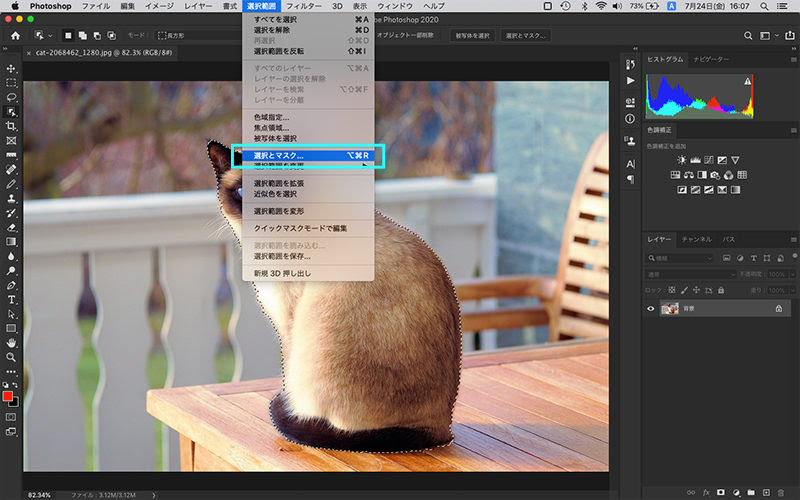Add a layer mask at Layers panel bottom
The width and height of the screenshot is (800, 500).
pyautogui.click(x=720, y=492)
